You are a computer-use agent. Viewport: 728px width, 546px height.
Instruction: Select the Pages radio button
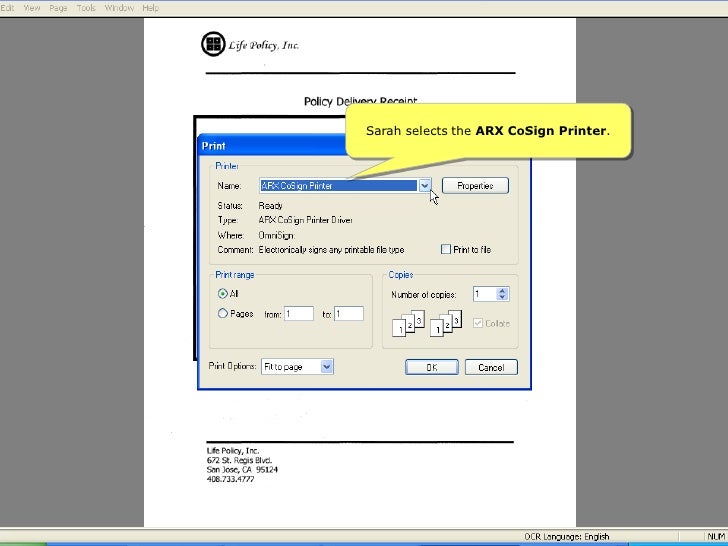[x=223, y=313]
